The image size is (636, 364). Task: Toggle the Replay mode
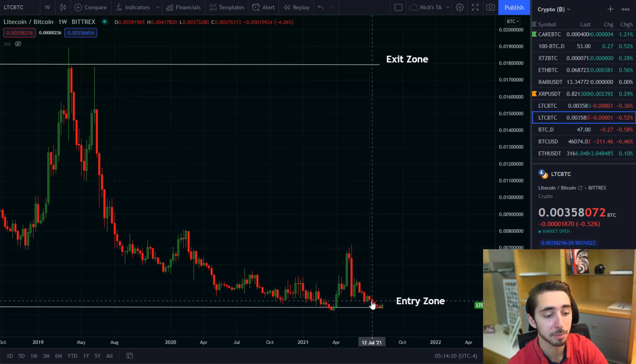(x=297, y=7)
